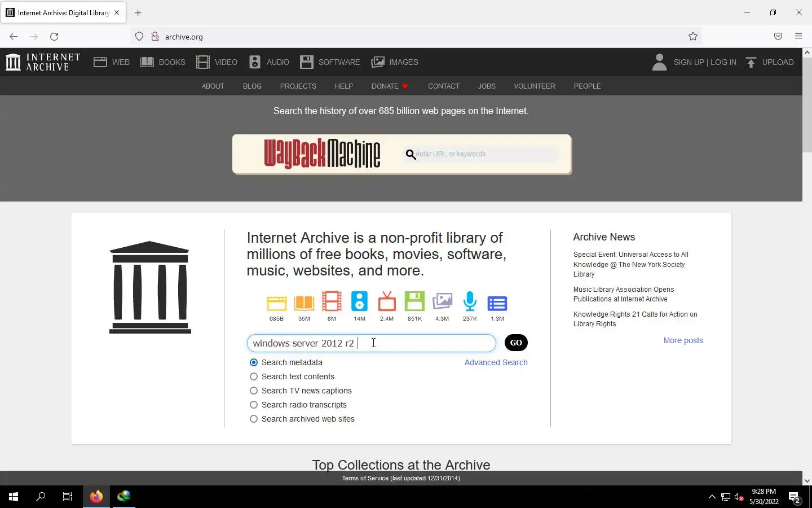
Task: Click the archive search box with windows server text
Action: coord(371,343)
